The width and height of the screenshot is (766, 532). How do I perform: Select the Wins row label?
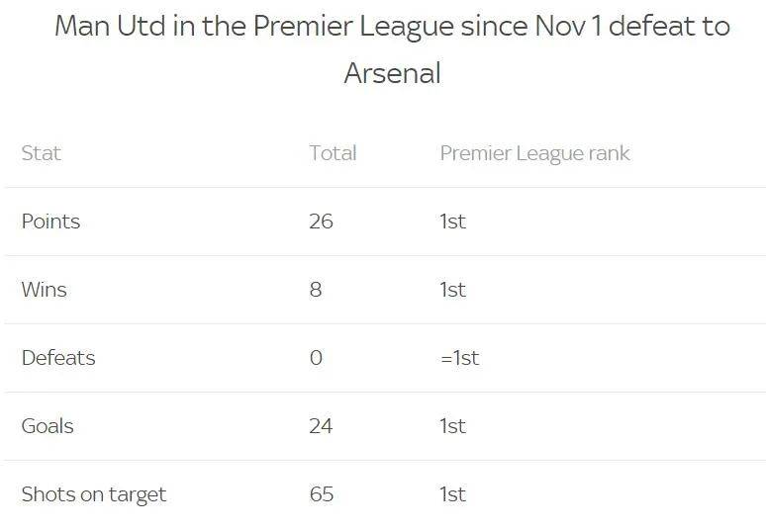[x=44, y=290]
